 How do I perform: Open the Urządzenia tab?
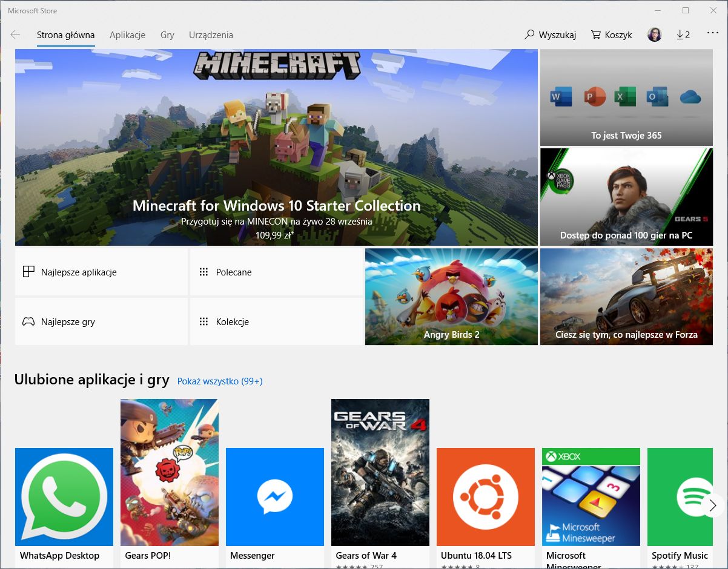[211, 35]
